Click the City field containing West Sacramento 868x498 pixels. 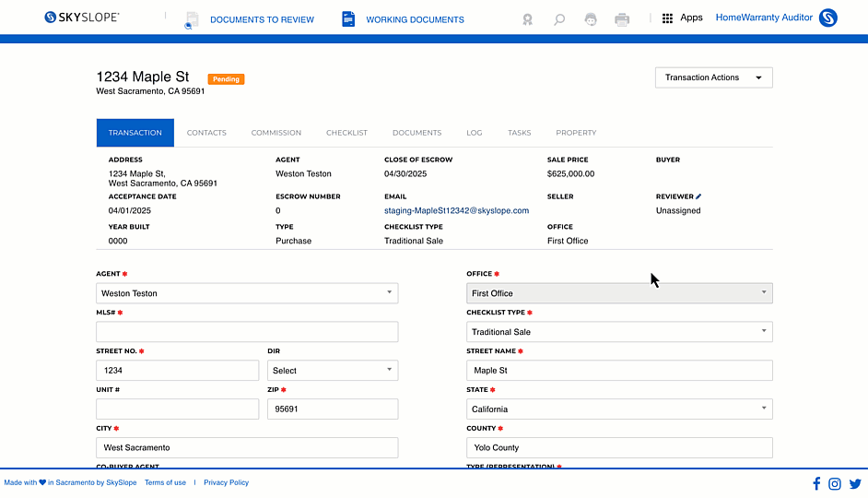point(247,447)
